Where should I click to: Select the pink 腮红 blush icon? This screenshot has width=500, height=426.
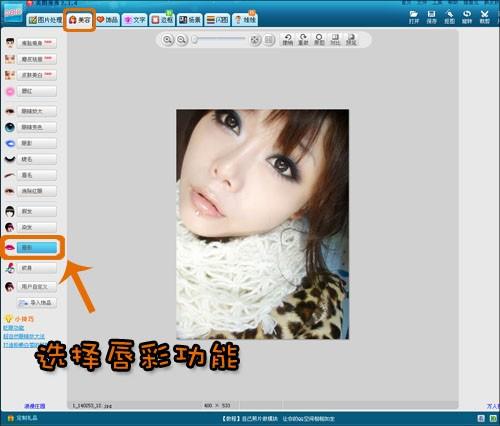pyautogui.click(x=10, y=91)
